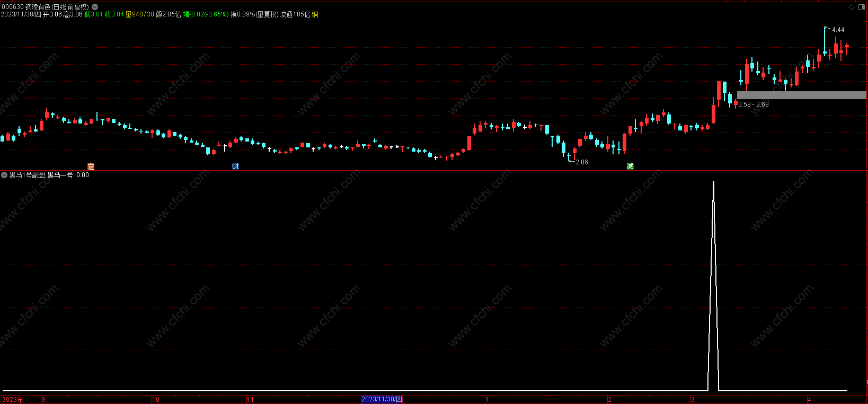Click month 10 on the time axis

pyautogui.click(x=156, y=400)
